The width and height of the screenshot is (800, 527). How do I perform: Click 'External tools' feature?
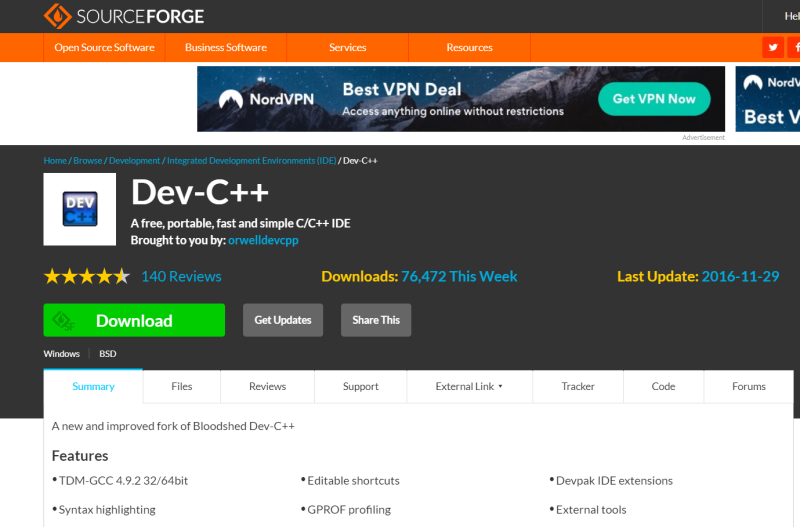[591, 510]
